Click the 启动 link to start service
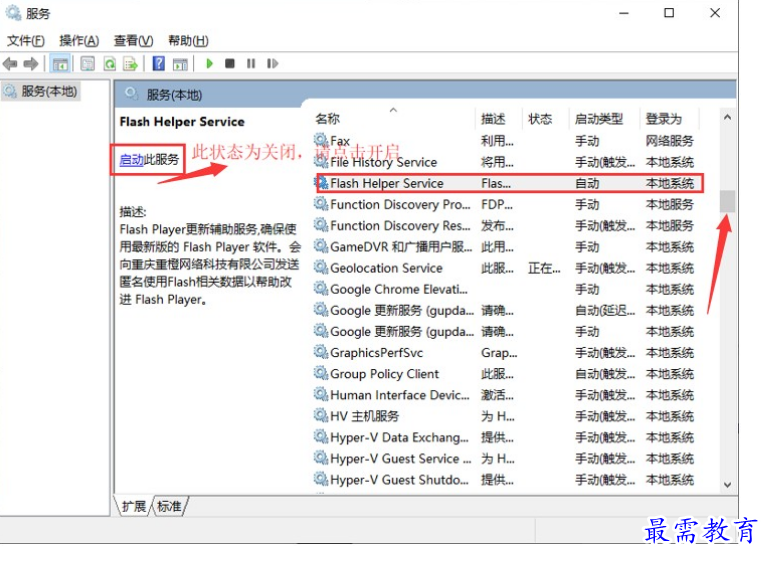The height and width of the screenshot is (562, 766). pos(131,159)
